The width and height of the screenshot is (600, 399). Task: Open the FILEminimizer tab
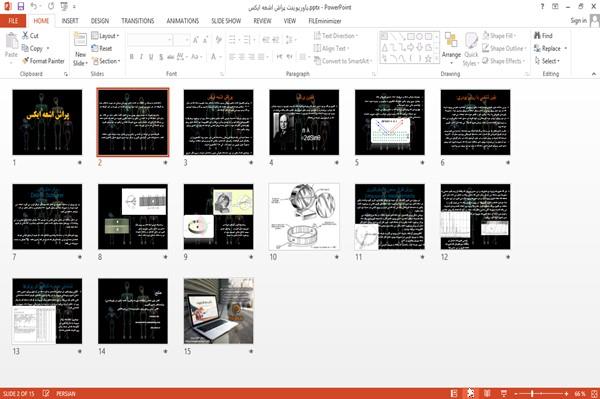click(x=325, y=21)
